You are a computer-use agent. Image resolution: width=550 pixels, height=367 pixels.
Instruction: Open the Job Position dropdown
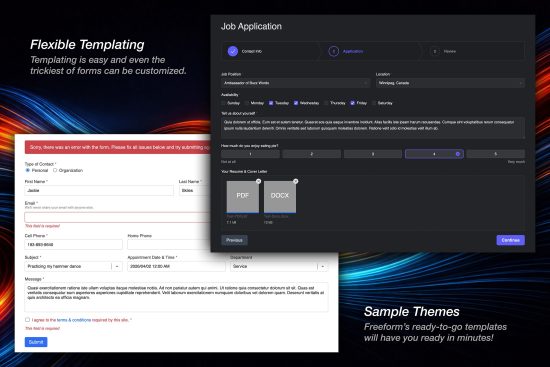pyautogui.click(x=295, y=83)
